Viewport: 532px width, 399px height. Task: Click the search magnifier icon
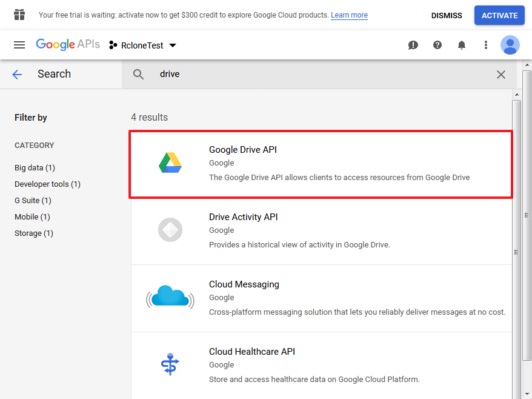click(x=138, y=75)
